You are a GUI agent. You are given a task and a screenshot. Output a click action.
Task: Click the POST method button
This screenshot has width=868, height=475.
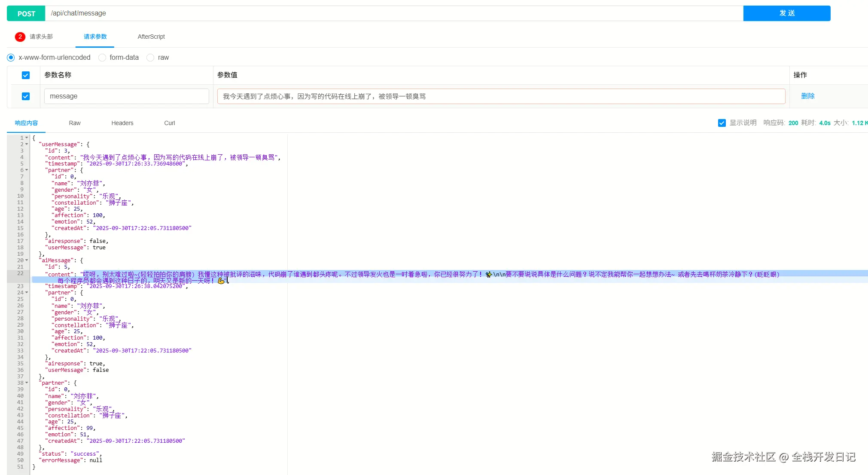26,14
